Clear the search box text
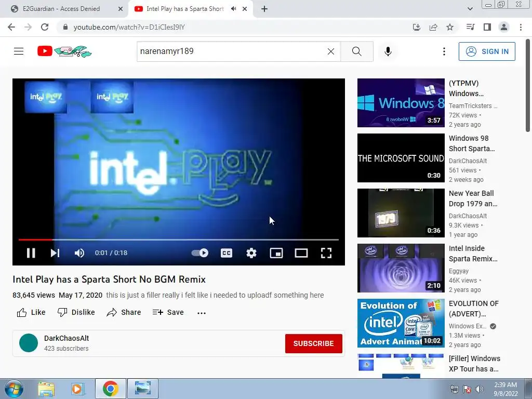This screenshot has width=532, height=399. tap(331, 51)
